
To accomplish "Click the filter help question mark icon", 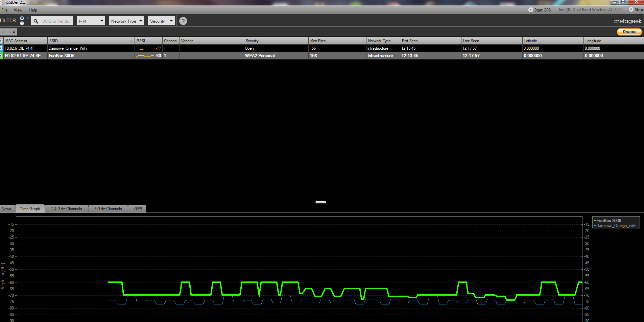I will coord(183,21).
